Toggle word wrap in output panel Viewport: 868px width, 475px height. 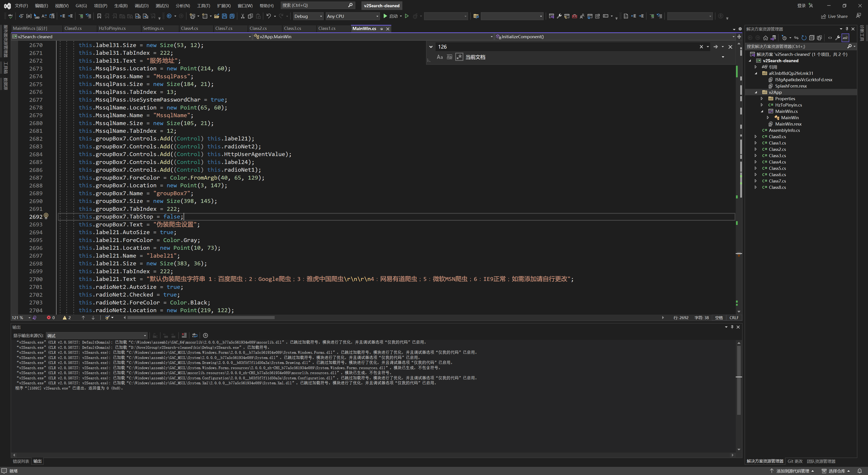195,335
